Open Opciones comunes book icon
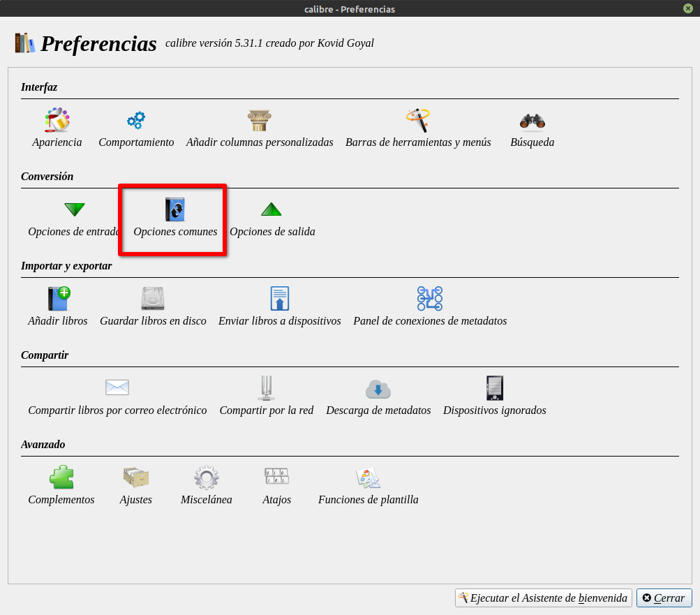This screenshot has width=700, height=615. [175, 209]
